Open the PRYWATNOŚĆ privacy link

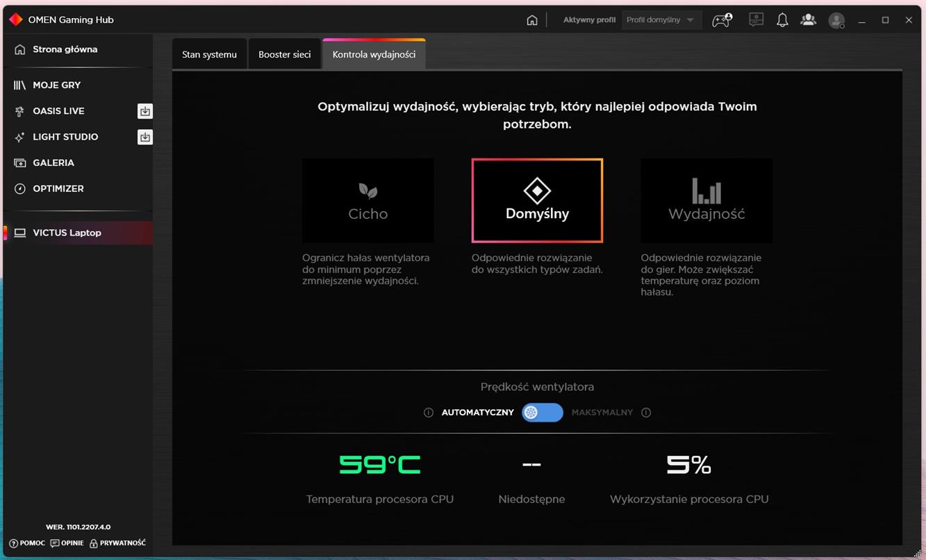[117, 543]
